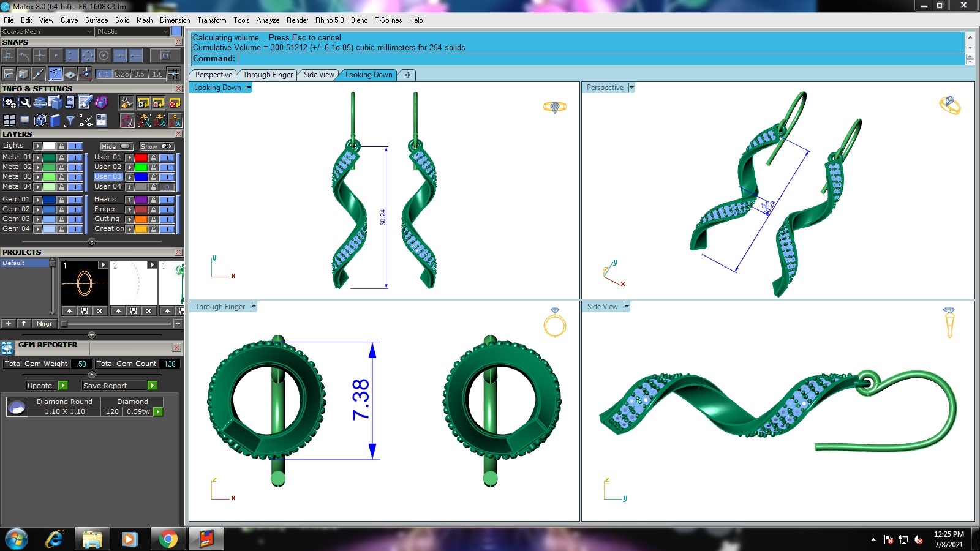
Task: Click the Gem Reporter panel icon
Action: click(7, 348)
